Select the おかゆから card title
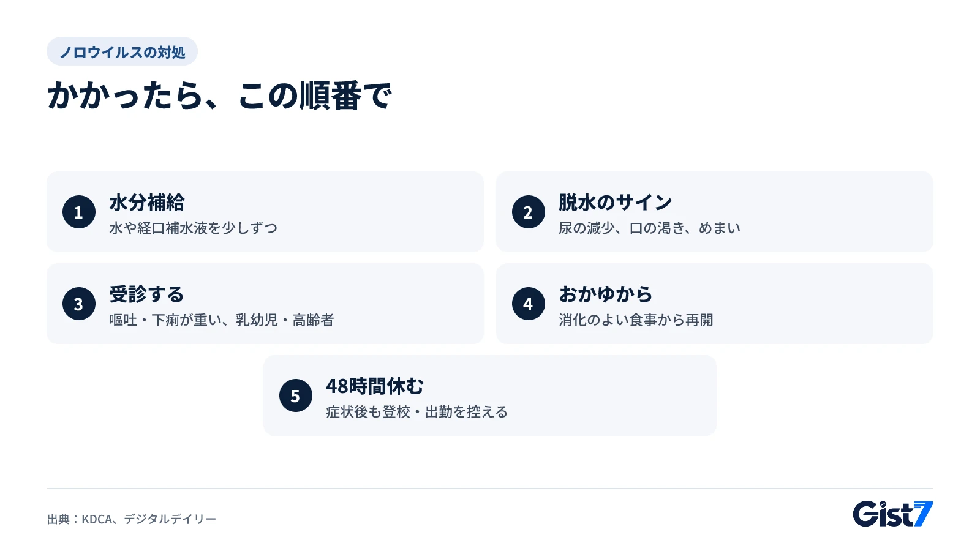This screenshot has height=551, width=980. click(606, 294)
